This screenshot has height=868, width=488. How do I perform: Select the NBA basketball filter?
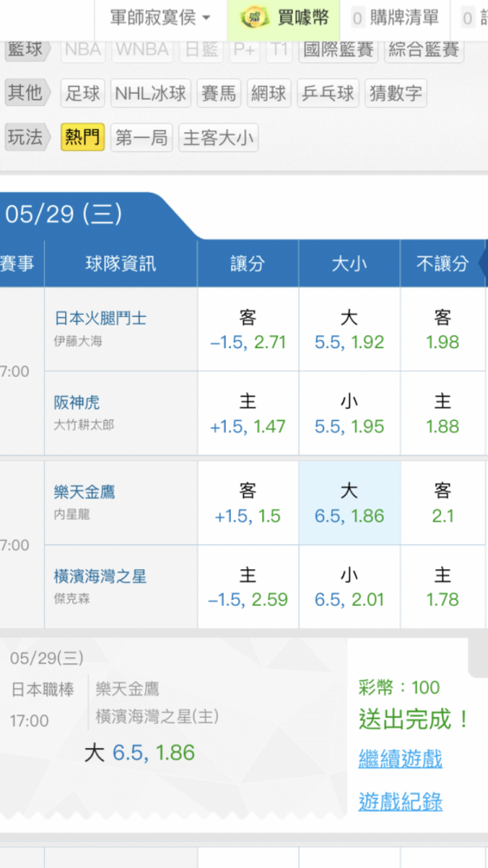pyautogui.click(x=83, y=49)
